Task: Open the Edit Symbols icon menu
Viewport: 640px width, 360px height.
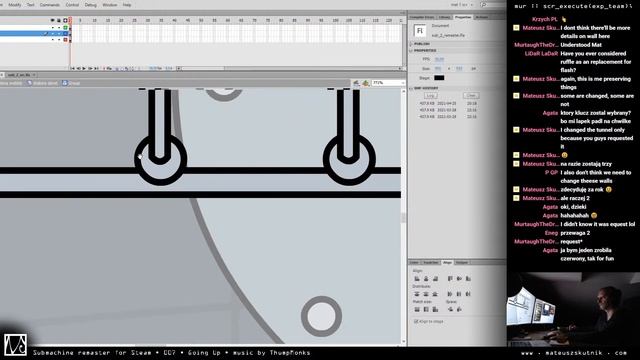Action: pyautogui.click(x=365, y=83)
